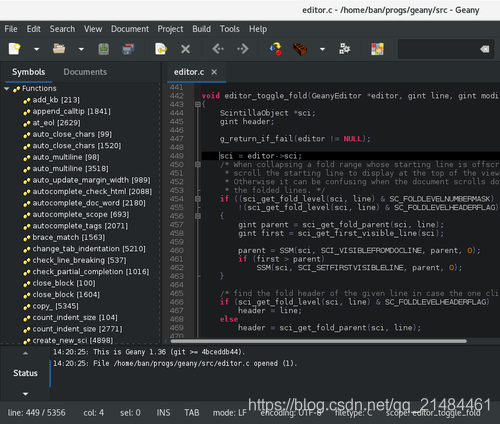Save the current file
Viewport: 500px width, 424px height.
click(104, 49)
